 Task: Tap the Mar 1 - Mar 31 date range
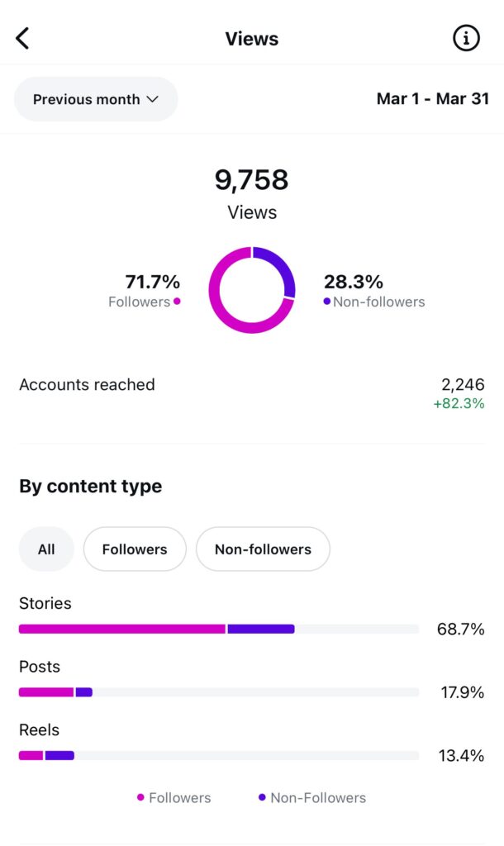(433, 98)
